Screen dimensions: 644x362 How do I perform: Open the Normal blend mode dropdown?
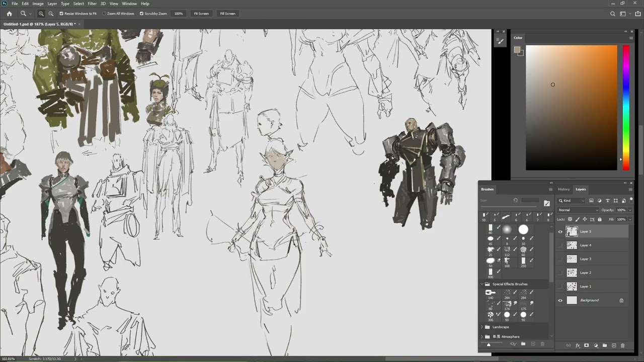[578, 210]
